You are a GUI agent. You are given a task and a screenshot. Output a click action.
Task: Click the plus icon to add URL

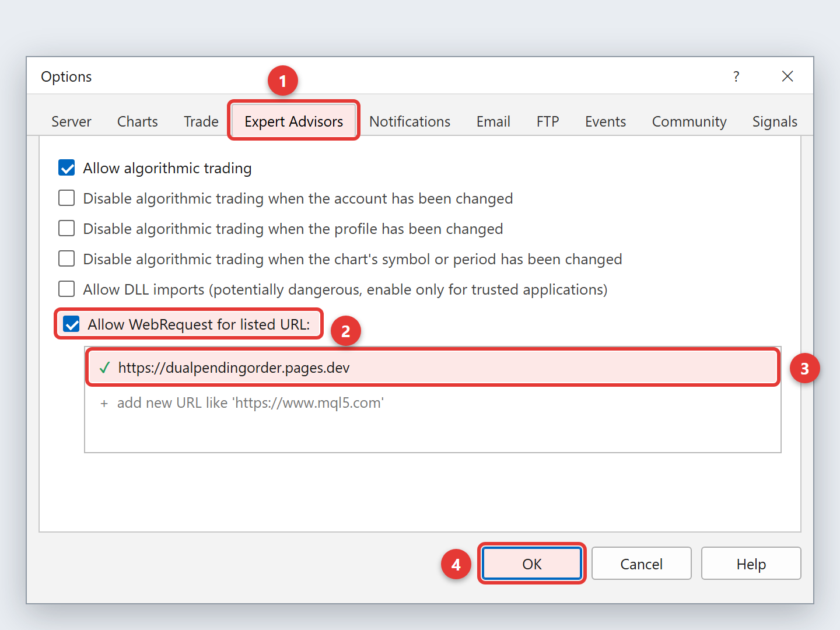coord(104,403)
